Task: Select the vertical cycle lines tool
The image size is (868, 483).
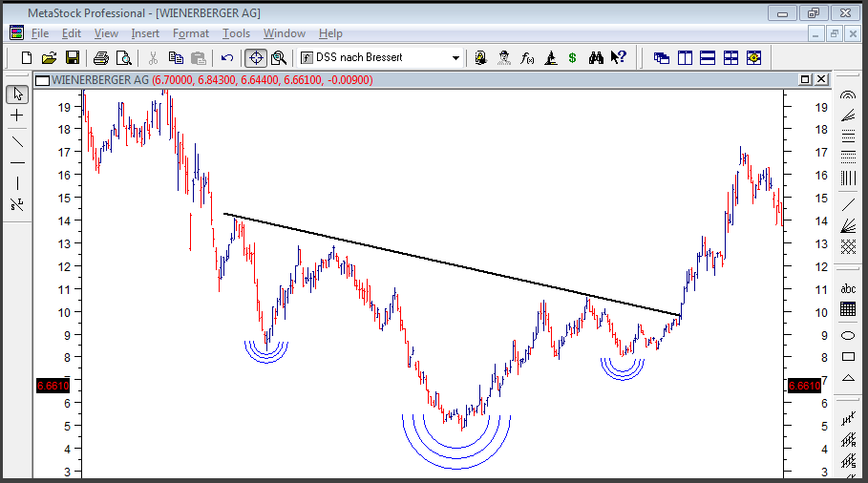Action: [x=848, y=178]
